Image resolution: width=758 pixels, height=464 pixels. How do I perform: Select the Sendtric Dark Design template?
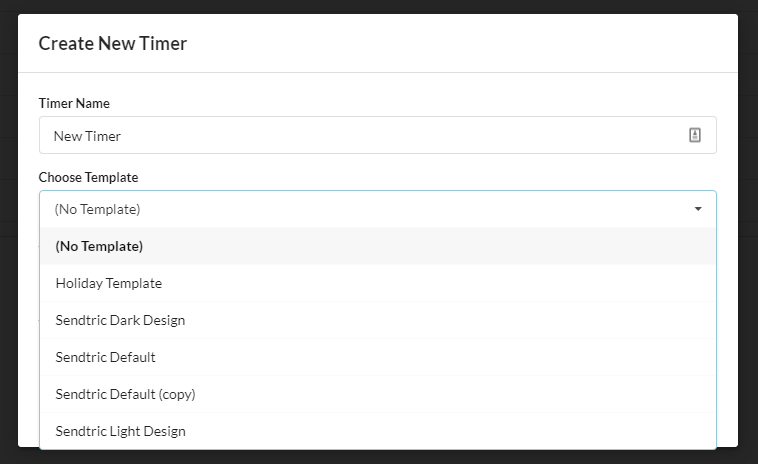tap(120, 320)
